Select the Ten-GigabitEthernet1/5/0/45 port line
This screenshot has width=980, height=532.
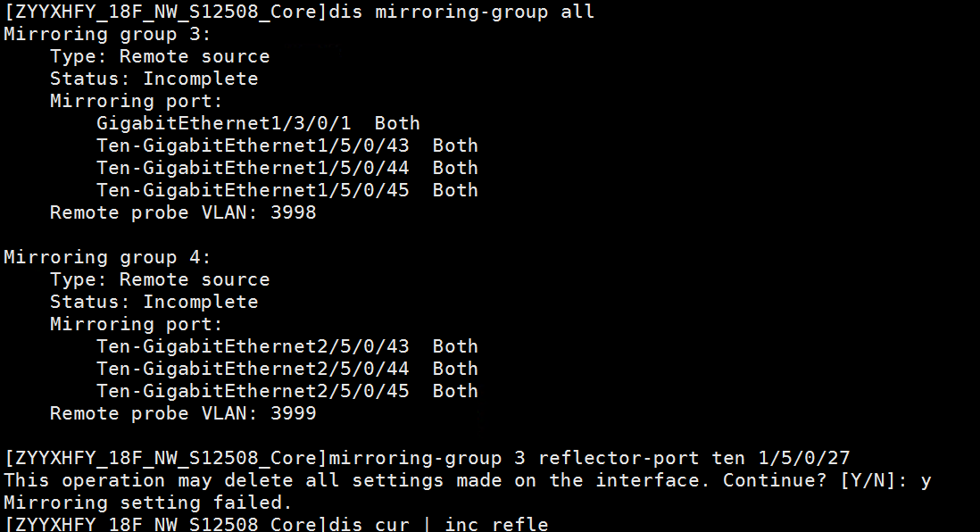[x=287, y=190]
